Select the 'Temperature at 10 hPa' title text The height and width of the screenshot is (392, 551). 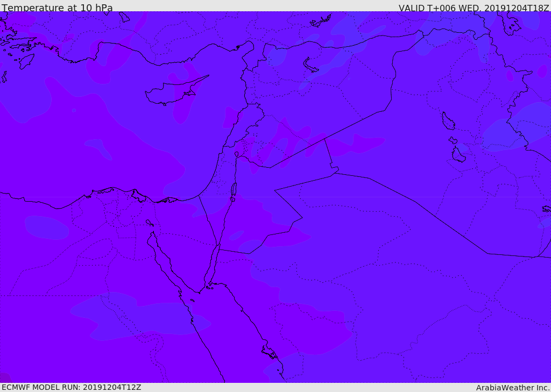point(57,8)
